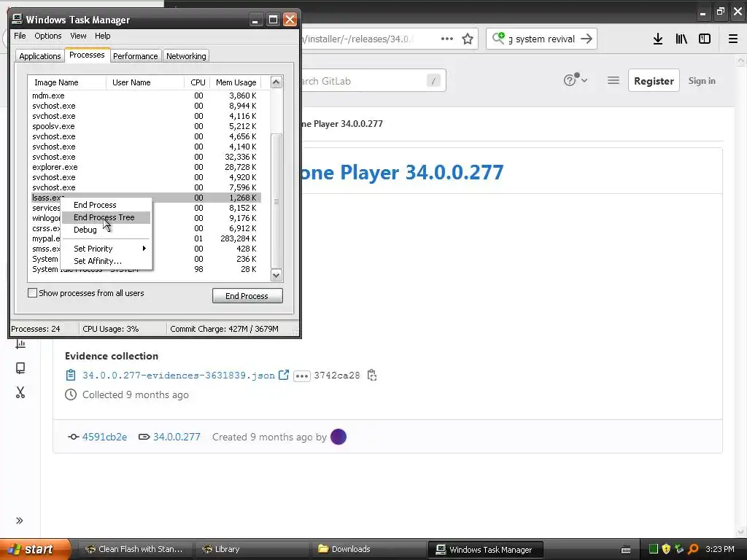Open tag 34.0.0.277 link

coord(177,437)
